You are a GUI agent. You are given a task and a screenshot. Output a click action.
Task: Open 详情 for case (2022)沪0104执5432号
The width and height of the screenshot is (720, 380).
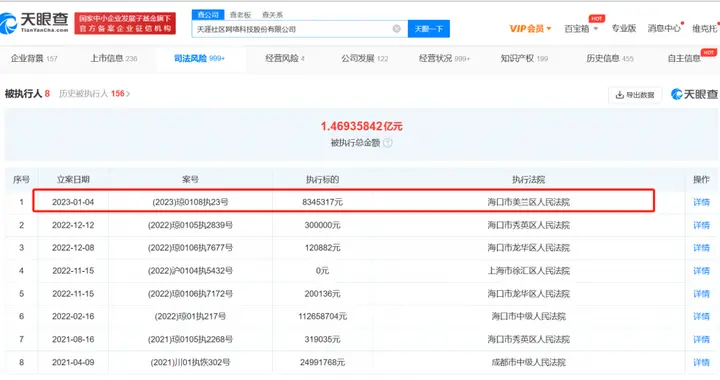pyautogui.click(x=701, y=271)
